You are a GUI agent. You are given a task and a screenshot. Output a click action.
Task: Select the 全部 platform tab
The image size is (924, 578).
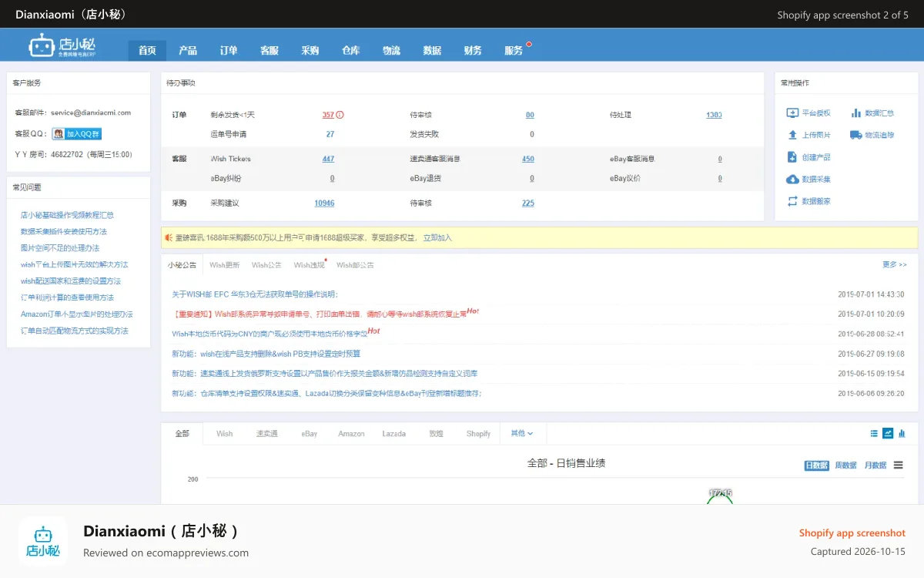point(182,433)
